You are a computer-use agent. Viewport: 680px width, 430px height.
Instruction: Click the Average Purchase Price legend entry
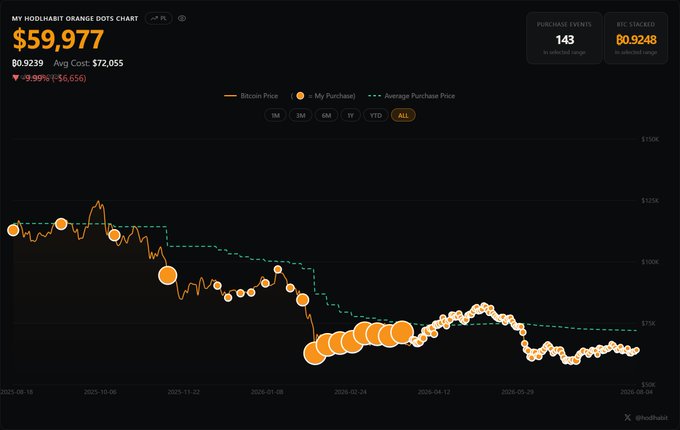pos(412,96)
